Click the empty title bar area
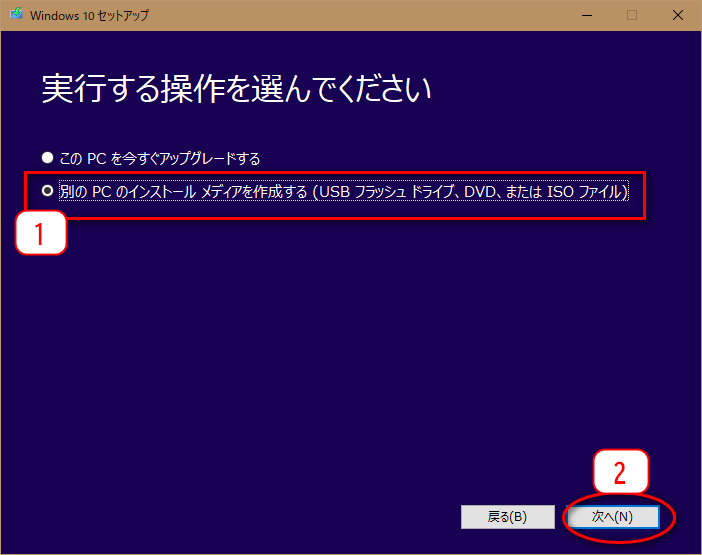 [350, 15]
